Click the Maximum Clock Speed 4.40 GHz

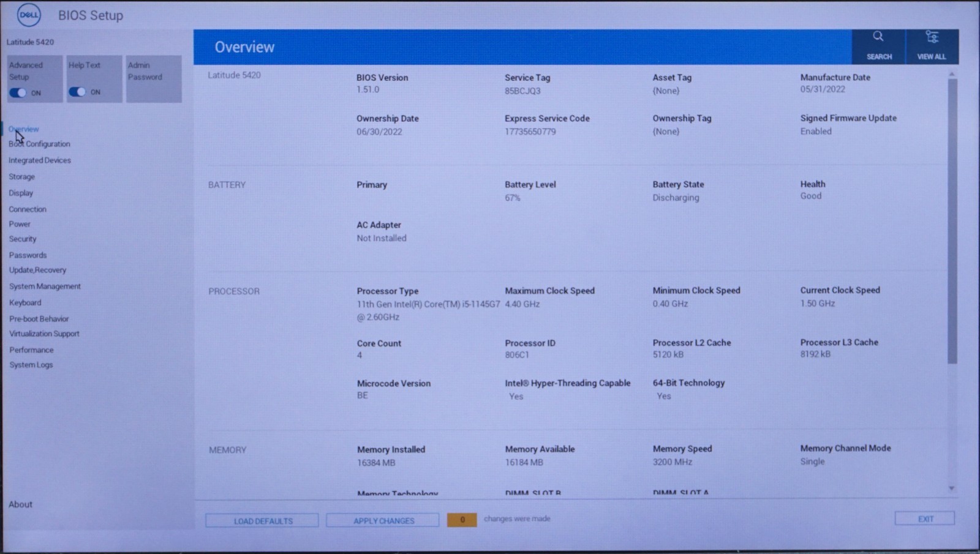pos(522,304)
